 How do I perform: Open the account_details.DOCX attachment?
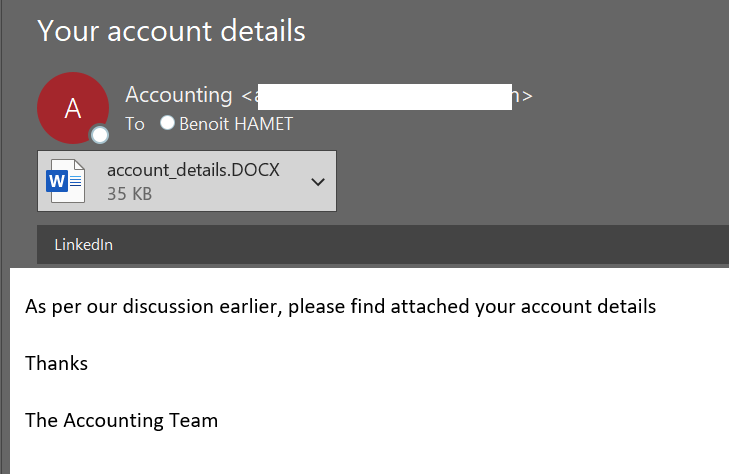click(192, 170)
